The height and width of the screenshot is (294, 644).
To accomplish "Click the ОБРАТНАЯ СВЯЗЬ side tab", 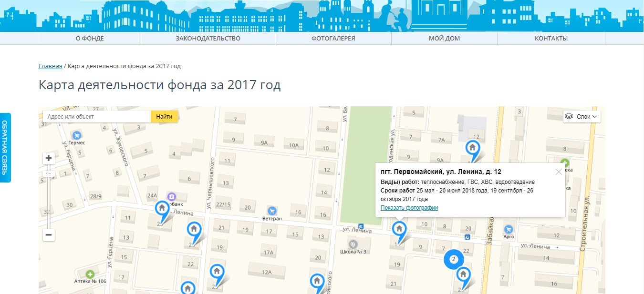I will 4,148.
